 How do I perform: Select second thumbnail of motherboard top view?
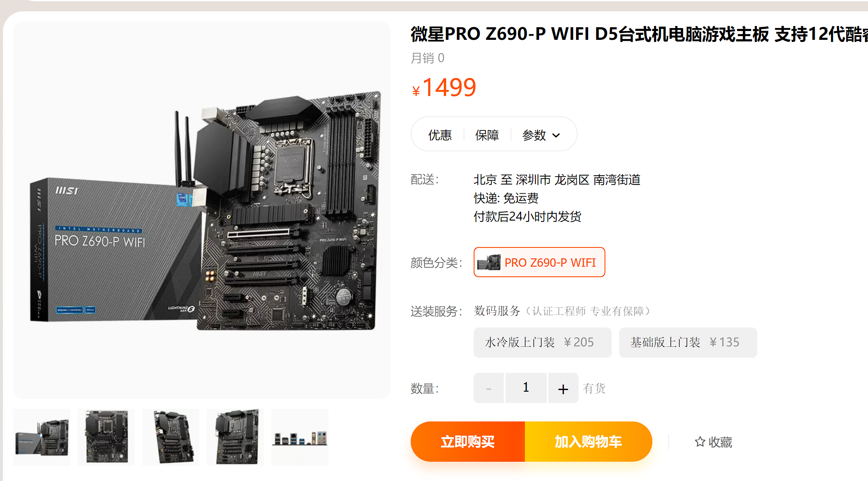106,437
